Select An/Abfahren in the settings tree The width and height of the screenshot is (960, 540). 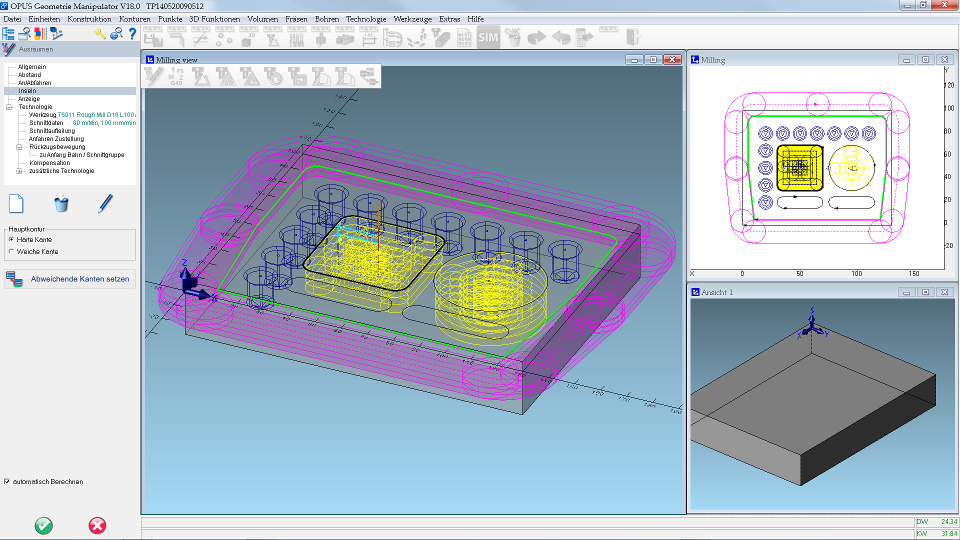pyautogui.click(x=34, y=83)
